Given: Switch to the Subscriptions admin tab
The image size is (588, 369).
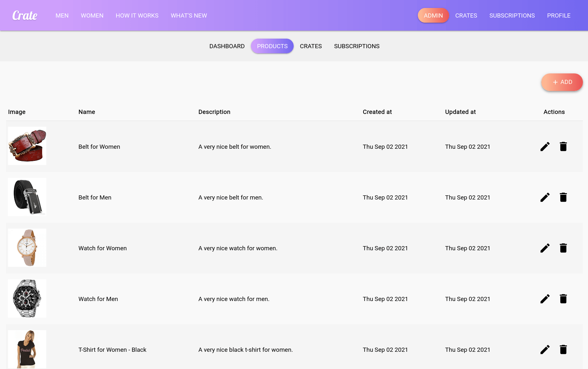Looking at the screenshot, I should click(357, 46).
